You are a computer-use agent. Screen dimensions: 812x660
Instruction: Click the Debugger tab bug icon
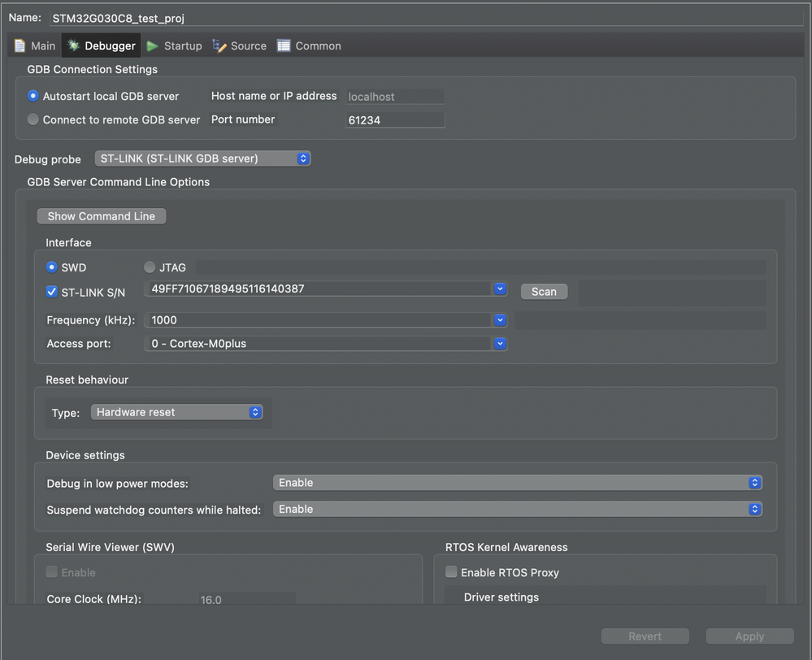[74, 46]
